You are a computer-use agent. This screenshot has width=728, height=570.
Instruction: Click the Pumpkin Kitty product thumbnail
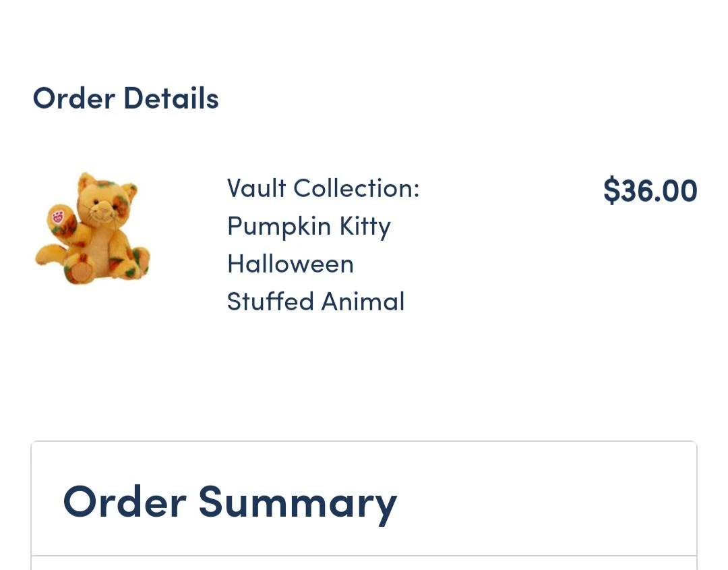pos(92,228)
